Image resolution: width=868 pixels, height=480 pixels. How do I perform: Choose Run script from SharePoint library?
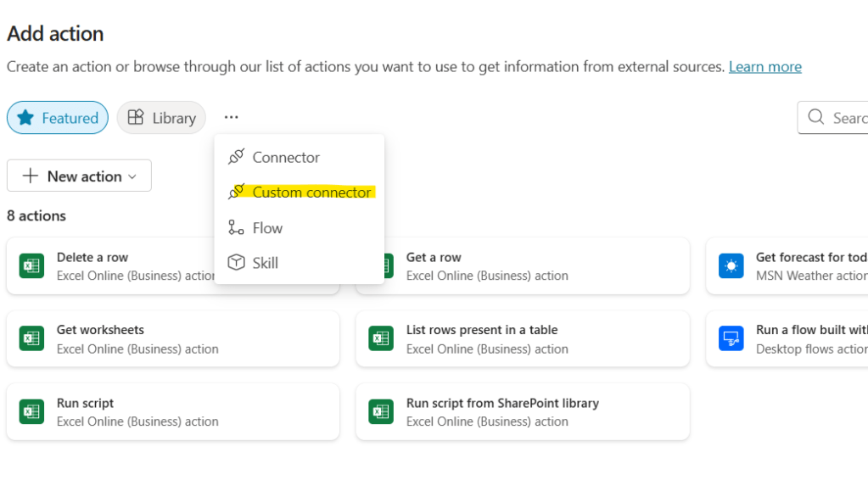(x=522, y=412)
